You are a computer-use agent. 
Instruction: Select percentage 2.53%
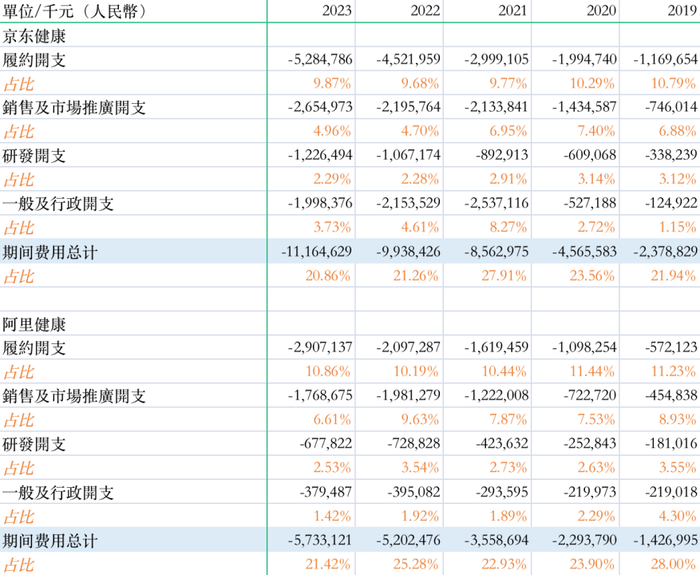click(332, 467)
